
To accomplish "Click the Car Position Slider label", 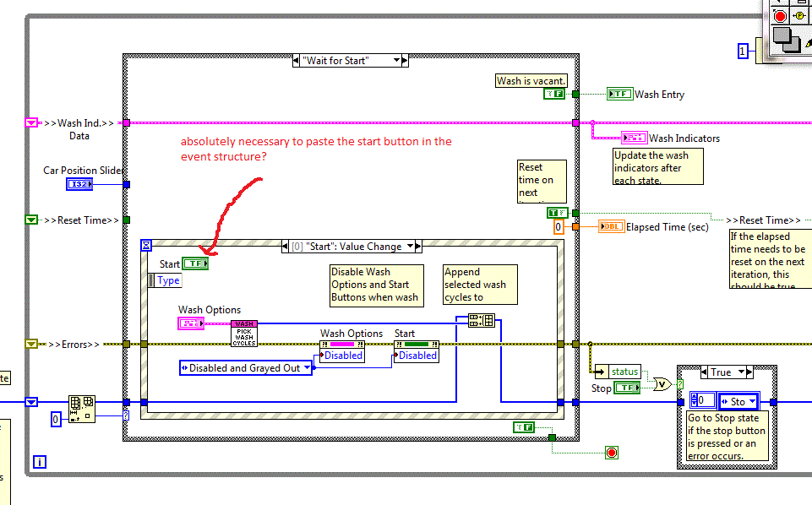I will pos(83,171).
